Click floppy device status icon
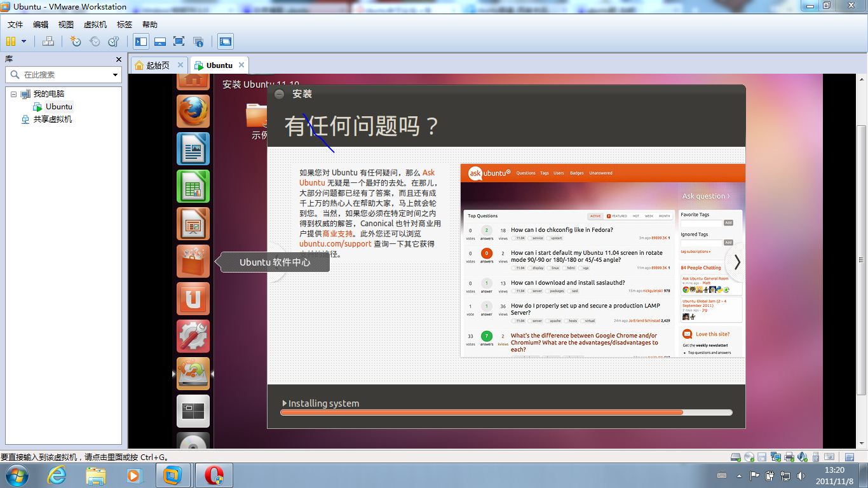This screenshot has height=488, width=868. coord(762,457)
